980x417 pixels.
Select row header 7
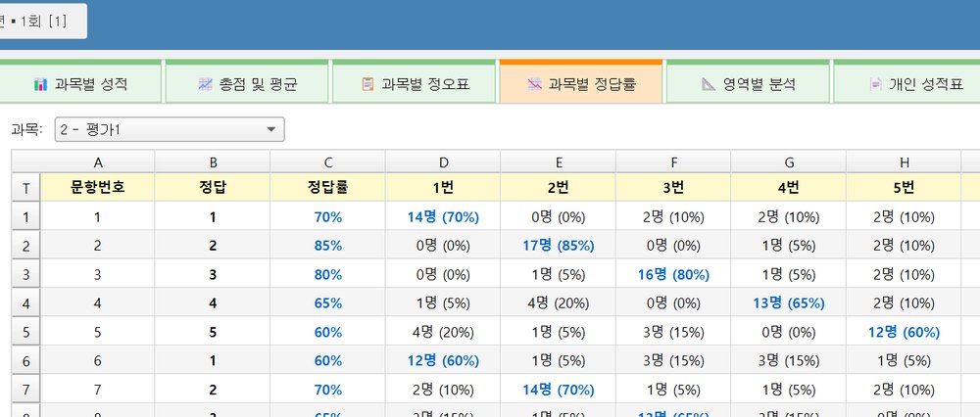coord(25,391)
